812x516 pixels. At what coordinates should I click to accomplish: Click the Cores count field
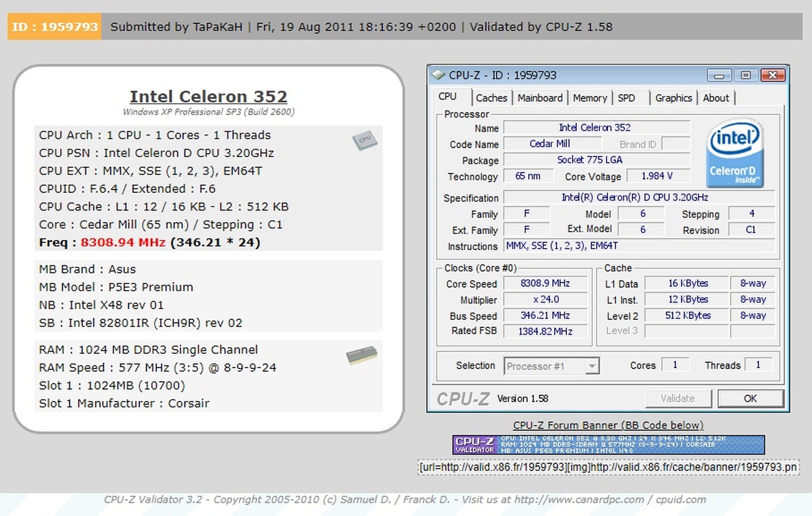(675, 365)
